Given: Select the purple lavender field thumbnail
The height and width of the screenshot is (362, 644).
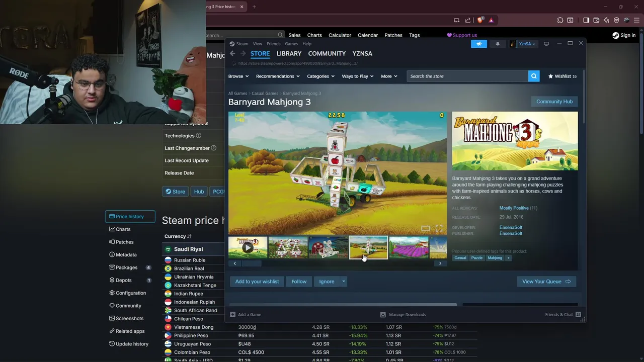Looking at the screenshot, I should click(409, 247).
